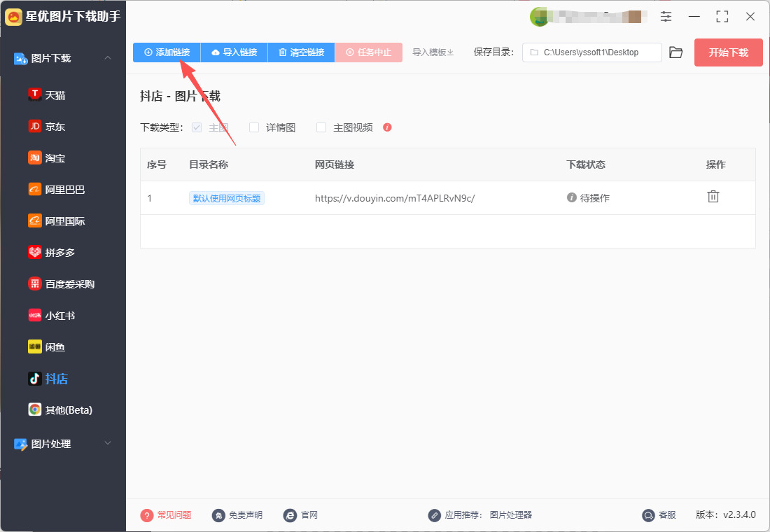Open the 免责声明 link
This screenshot has width=770, height=532.
[246, 514]
